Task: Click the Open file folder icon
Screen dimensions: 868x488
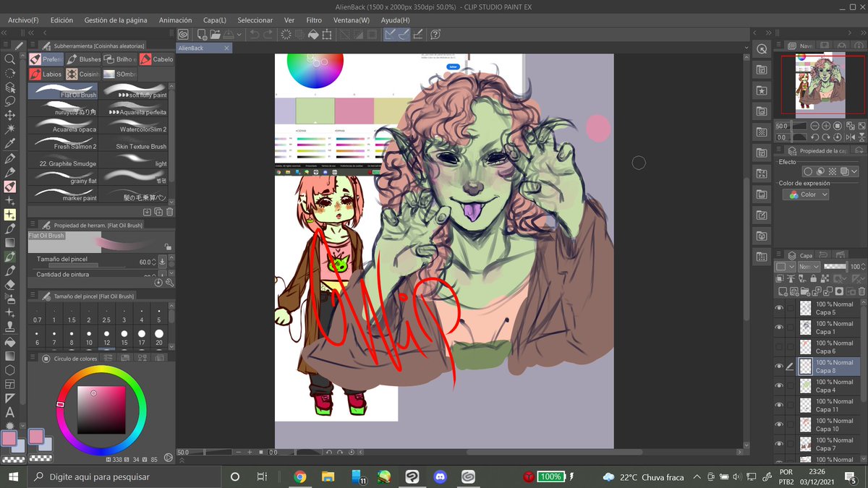Action: coord(214,34)
